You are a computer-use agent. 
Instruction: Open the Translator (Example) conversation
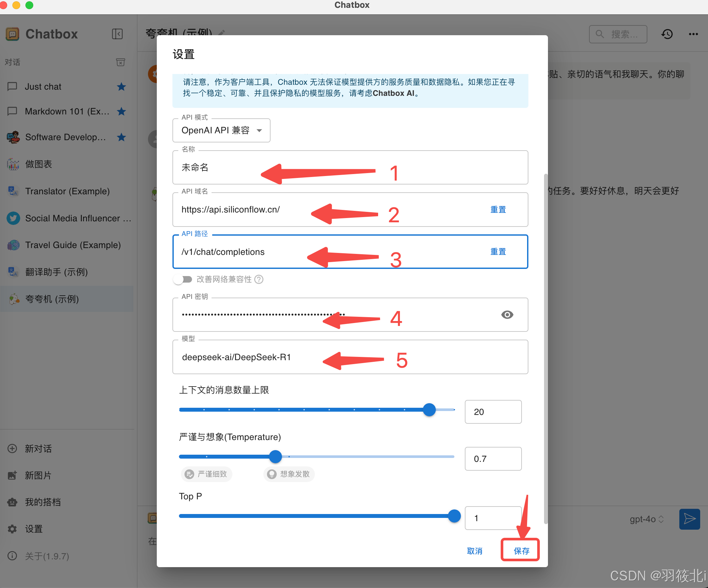67,191
